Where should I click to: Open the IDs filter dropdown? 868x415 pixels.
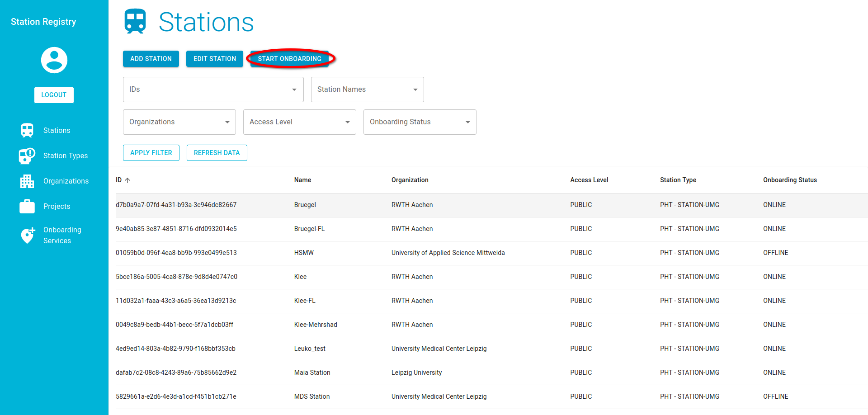tap(213, 90)
